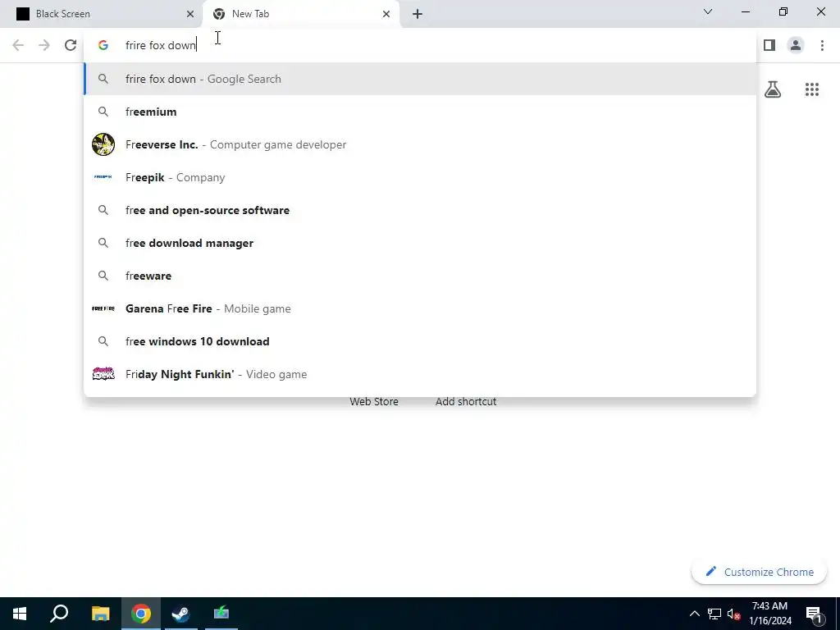This screenshot has width=840, height=630.
Task: Close the New Tab tab
Action: coord(386,14)
